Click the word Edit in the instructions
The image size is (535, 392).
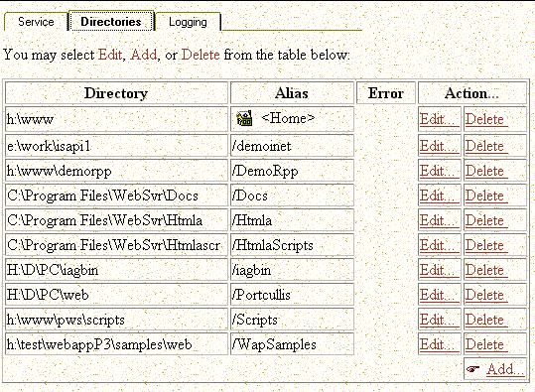point(110,55)
